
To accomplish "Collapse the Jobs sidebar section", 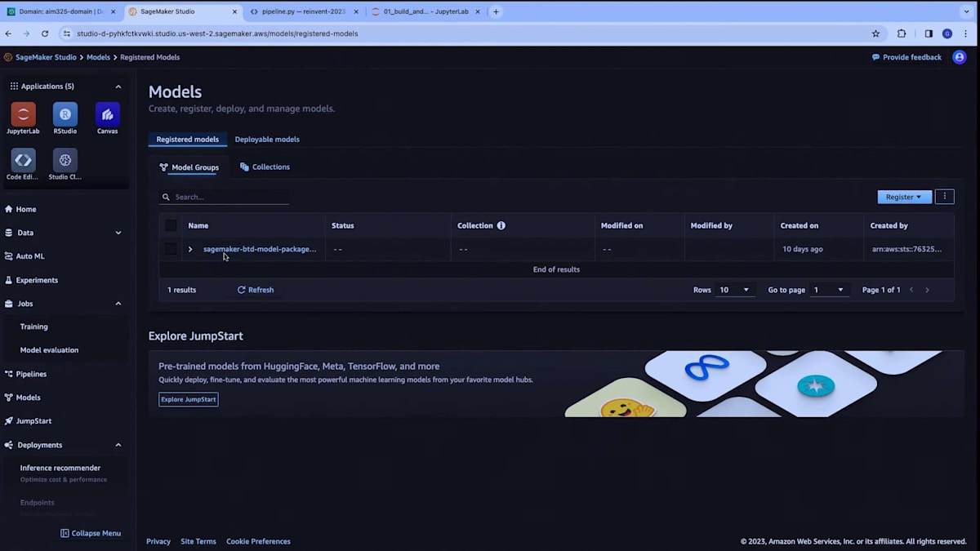I will tap(118, 304).
